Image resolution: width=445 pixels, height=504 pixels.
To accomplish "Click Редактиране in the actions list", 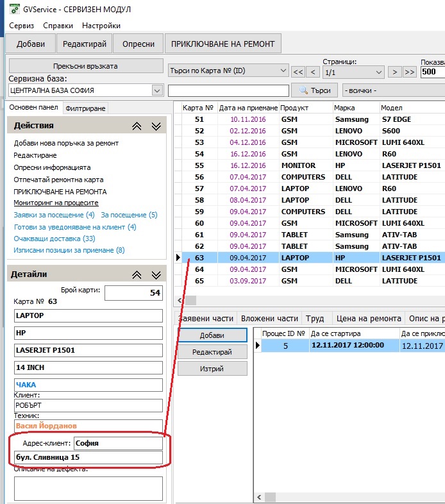I will pyautogui.click(x=35, y=156).
